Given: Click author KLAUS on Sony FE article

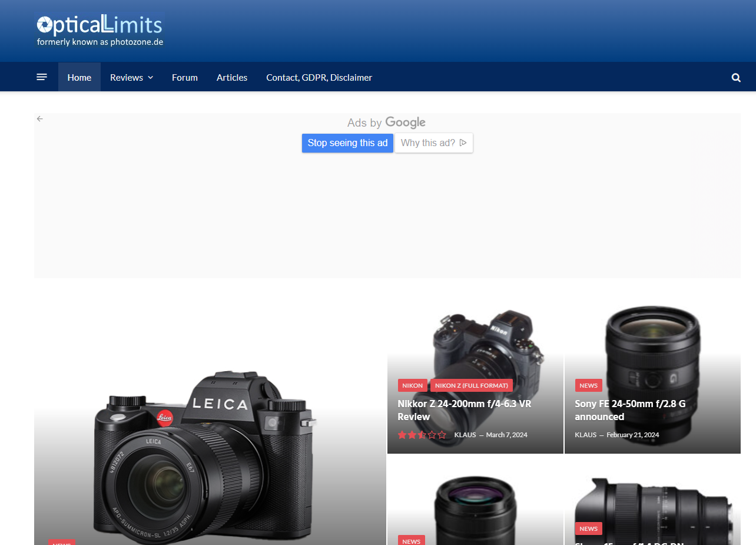Looking at the screenshot, I should tap(586, 435).
